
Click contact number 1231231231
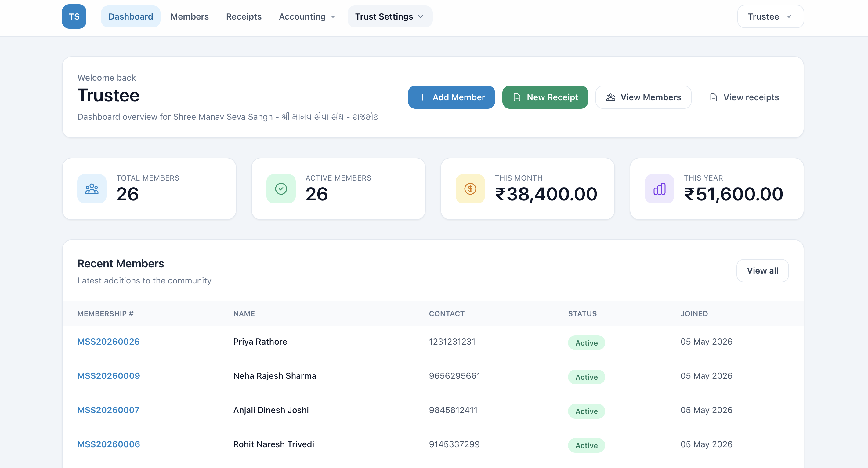(x=452, y=342)
